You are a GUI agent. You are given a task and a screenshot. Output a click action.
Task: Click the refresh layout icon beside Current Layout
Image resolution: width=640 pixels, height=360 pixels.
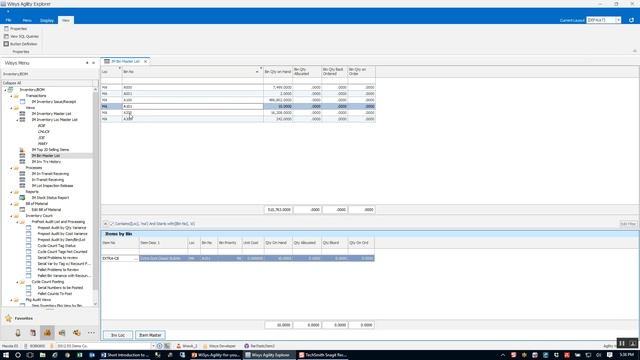point(631,20)
